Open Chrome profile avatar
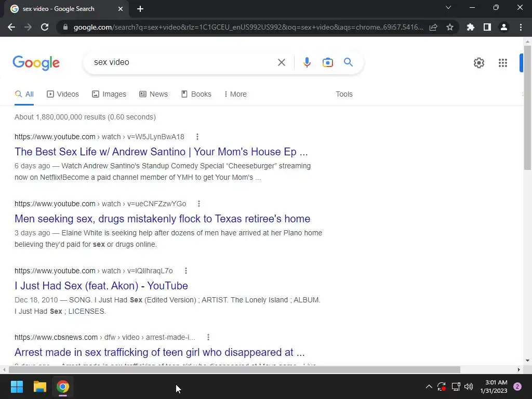Screen dimensions: 532x399 pos(504,27)
